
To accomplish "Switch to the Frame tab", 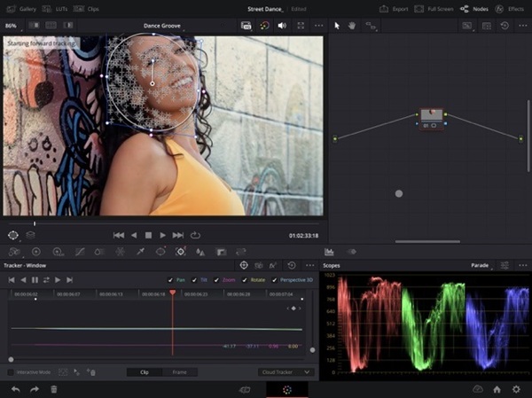I will coord(179,372).
